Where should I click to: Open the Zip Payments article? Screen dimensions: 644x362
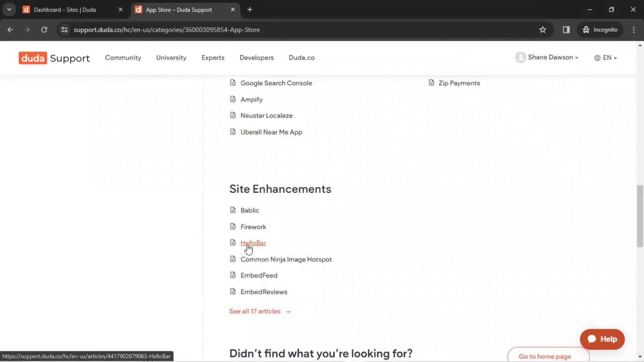[459, 83]
